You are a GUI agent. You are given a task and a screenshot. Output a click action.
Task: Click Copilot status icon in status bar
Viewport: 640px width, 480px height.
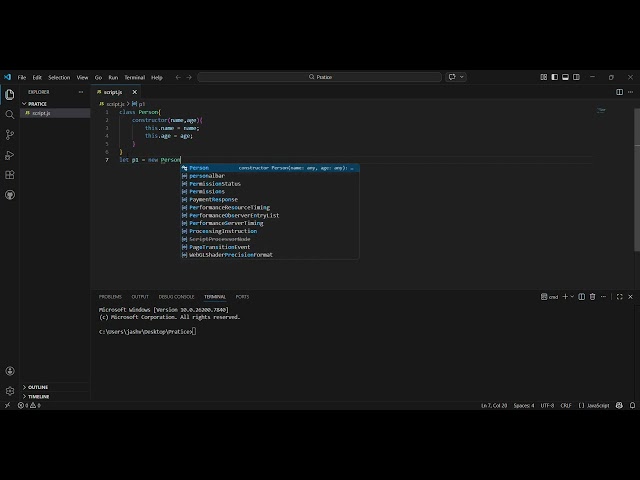click(x=619, y=405)
